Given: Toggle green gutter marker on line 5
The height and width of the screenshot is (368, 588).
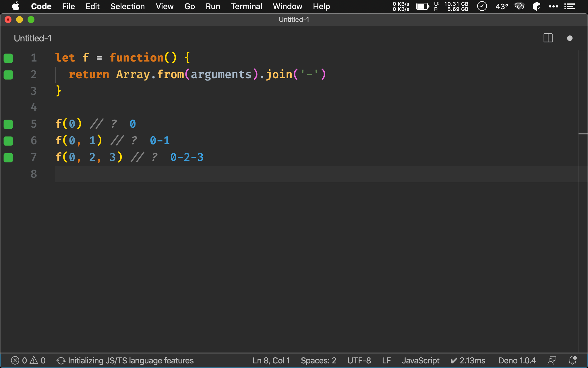Looking at the screenshot, I should (8, 124).
